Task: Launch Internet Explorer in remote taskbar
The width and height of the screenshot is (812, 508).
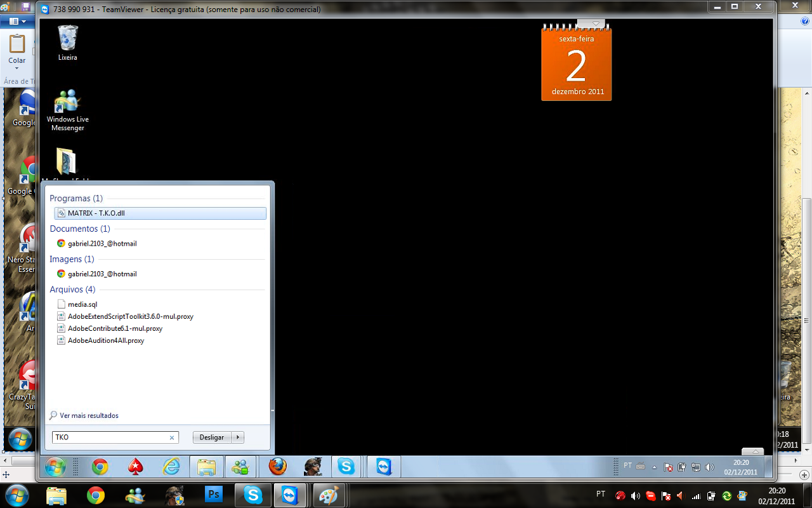Action: pyautogui.click(x=171, y=467)
